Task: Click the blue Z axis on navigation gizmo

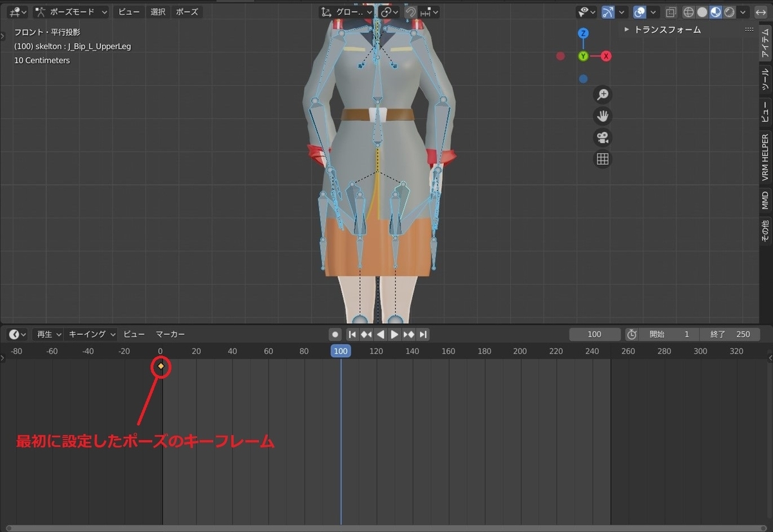Action: click(583, 33)
